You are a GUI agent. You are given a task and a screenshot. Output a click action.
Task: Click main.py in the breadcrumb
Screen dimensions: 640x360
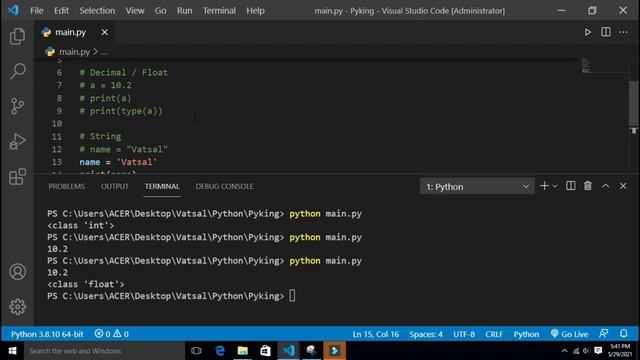pyautogui.click(x=74, y=52)
